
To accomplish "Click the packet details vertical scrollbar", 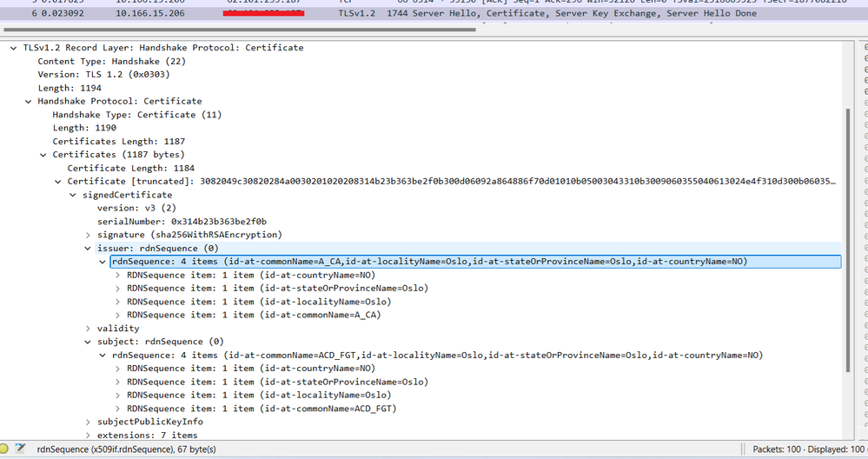I will tap(847, 241).
